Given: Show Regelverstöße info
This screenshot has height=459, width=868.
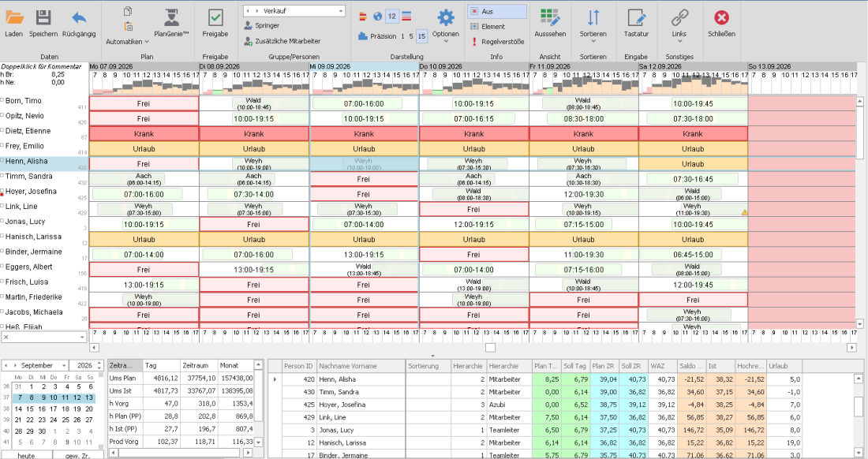Looking at the screenshot, I should [496, 42].
